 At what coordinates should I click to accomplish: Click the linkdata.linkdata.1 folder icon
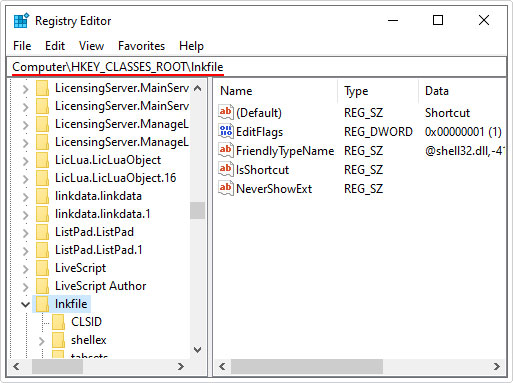click(x=43, y=214)
